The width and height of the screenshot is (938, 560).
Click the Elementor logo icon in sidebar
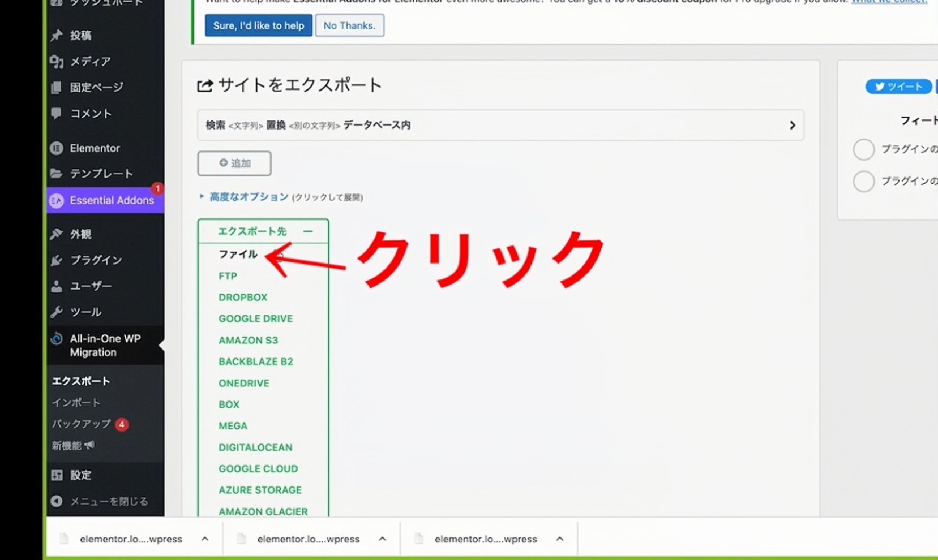pyautogui.click(x=56, y=148)
